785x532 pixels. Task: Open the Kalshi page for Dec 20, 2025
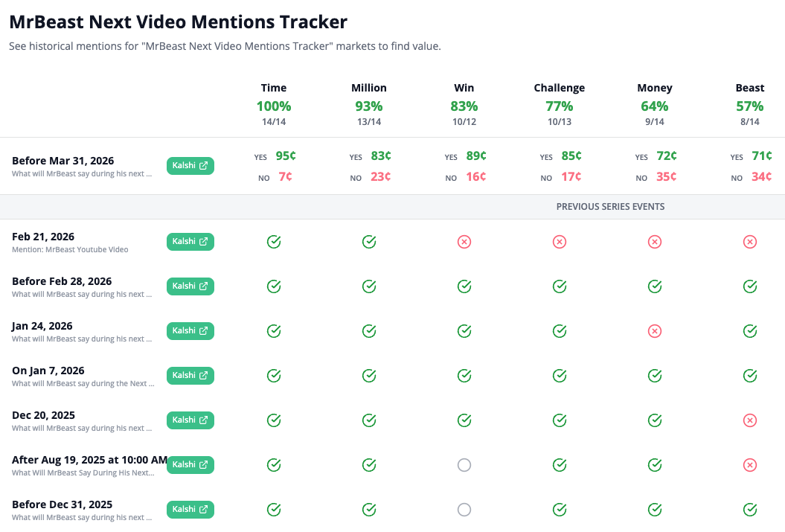pyautogui.click(x=189, y=420)
